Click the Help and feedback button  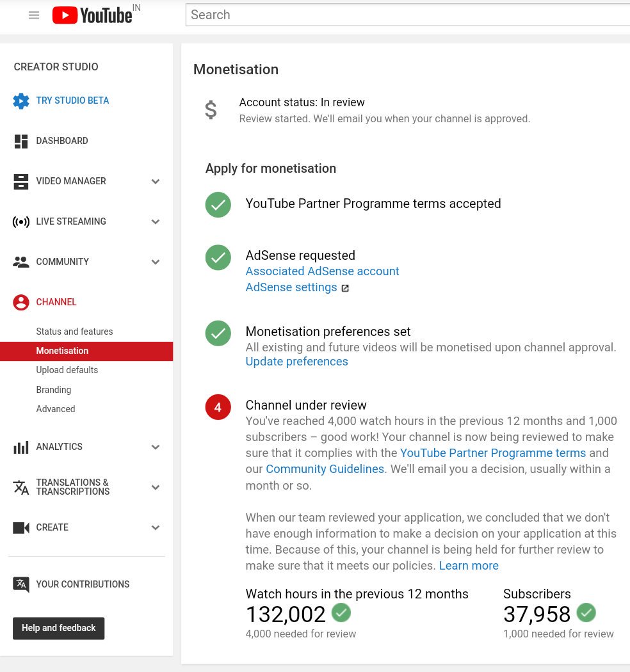tap(59, 628)
